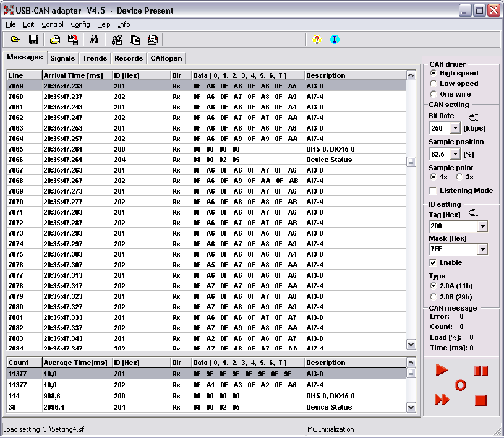The width and height of the screenshot is (504, 438).
Task: Click the red record circle button
Action: [x=460, y=385]
